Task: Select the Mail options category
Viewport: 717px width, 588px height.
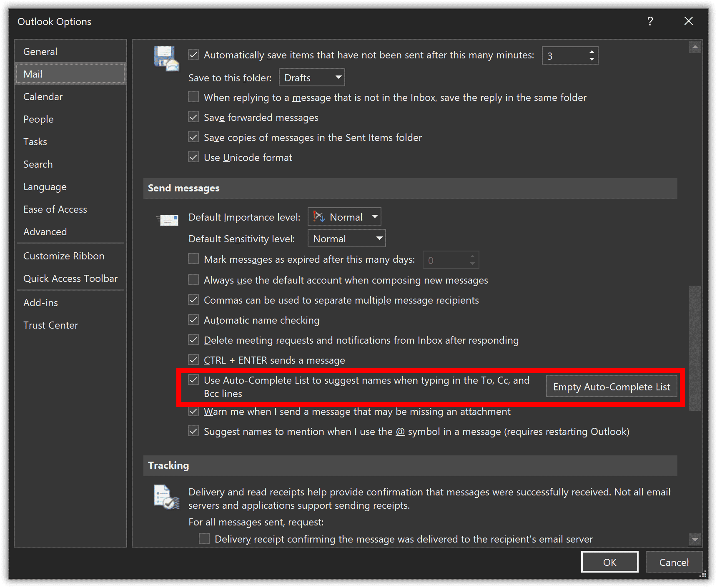Action: [70, 74]
